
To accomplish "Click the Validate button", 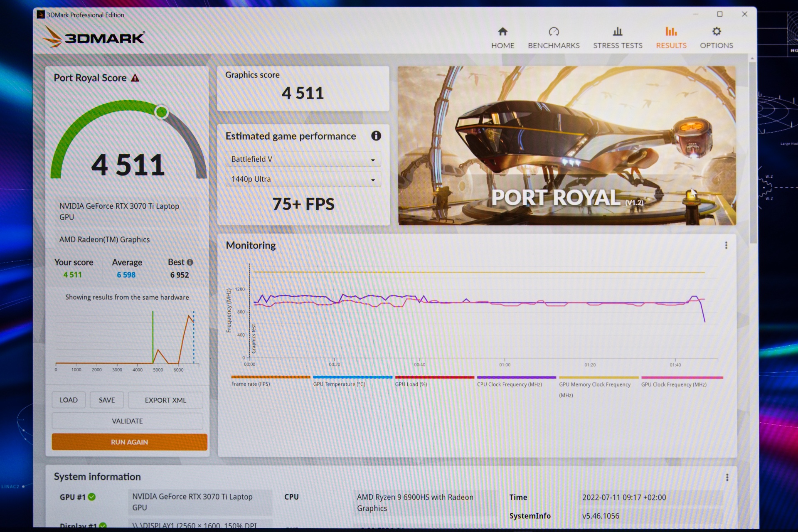I will 127,421.
